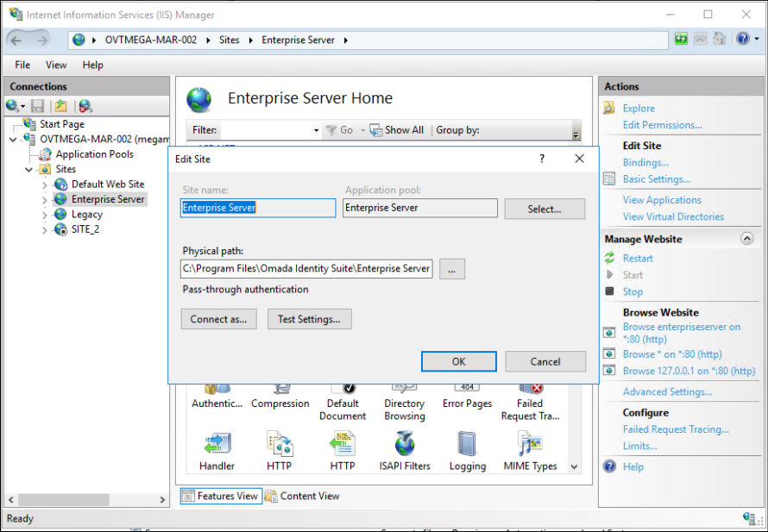Open the Help question mark icon in address bar
768x532 pixels.
pos(742,39)
